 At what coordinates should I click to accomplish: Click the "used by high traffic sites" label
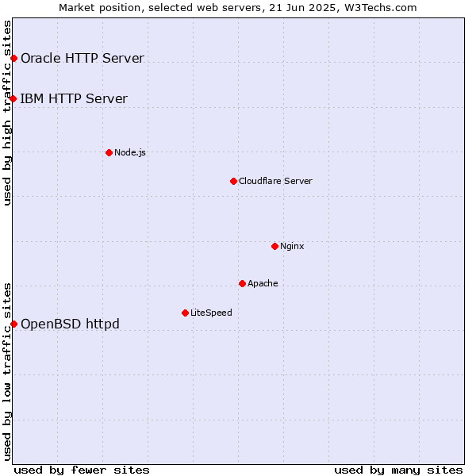tap(6, 113)
